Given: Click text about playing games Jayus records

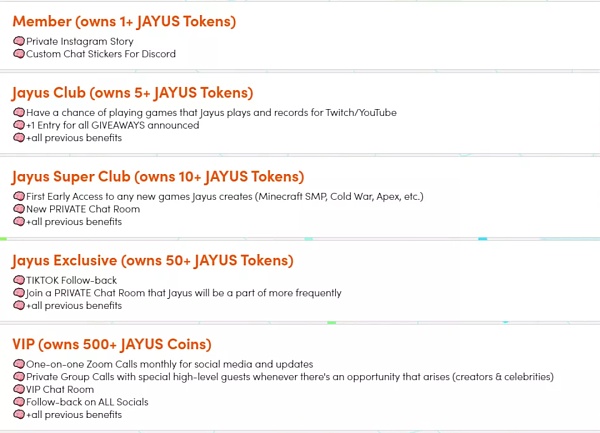Looking at the screenshot, I should tap(211, 113).
